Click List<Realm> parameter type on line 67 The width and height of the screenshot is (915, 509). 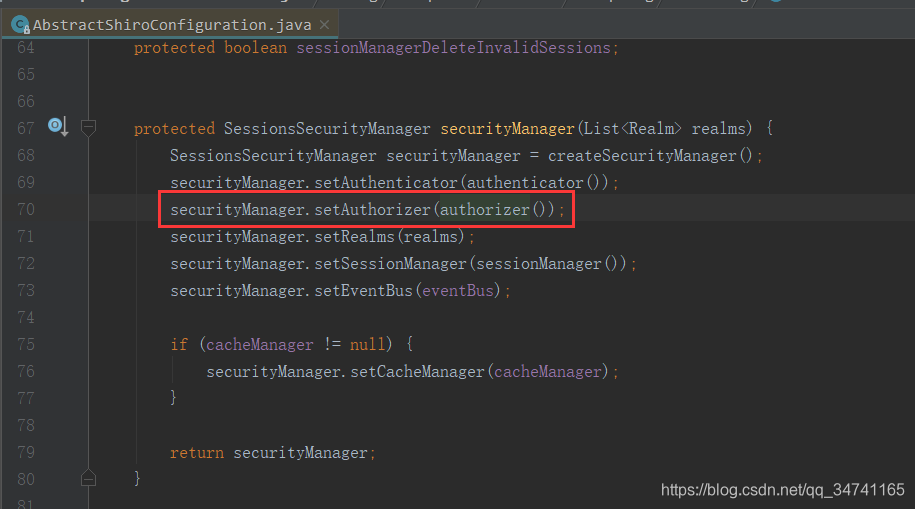(633, 128)
